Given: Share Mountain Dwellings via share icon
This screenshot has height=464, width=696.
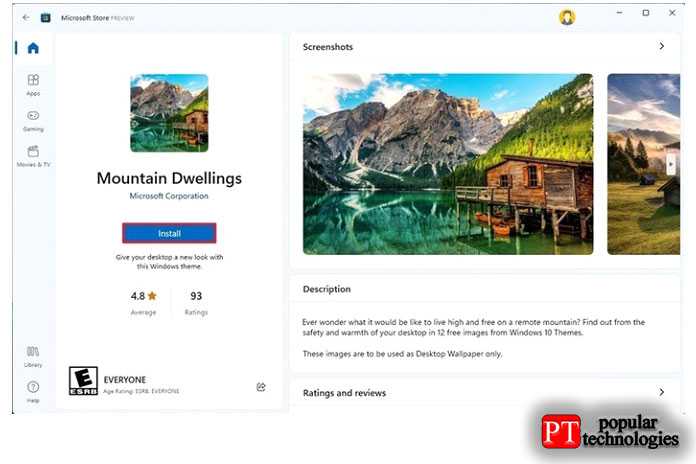Looking at the screenshot, I should pos(261,387).
